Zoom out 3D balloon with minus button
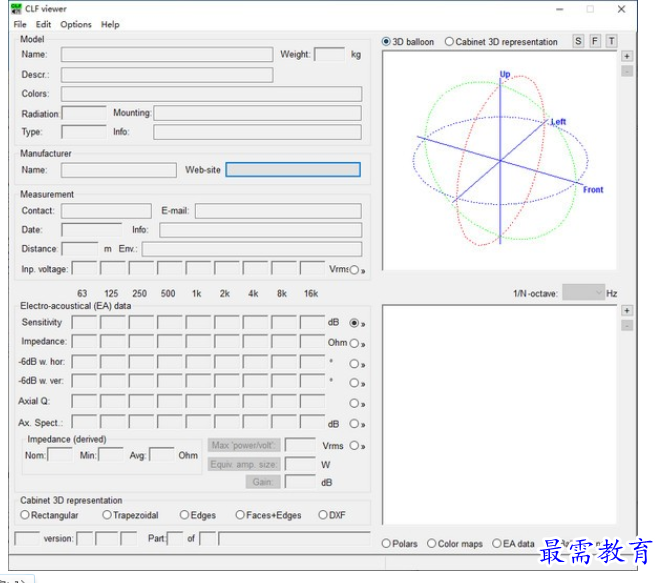The image size is (661, 583). point(627,71)
